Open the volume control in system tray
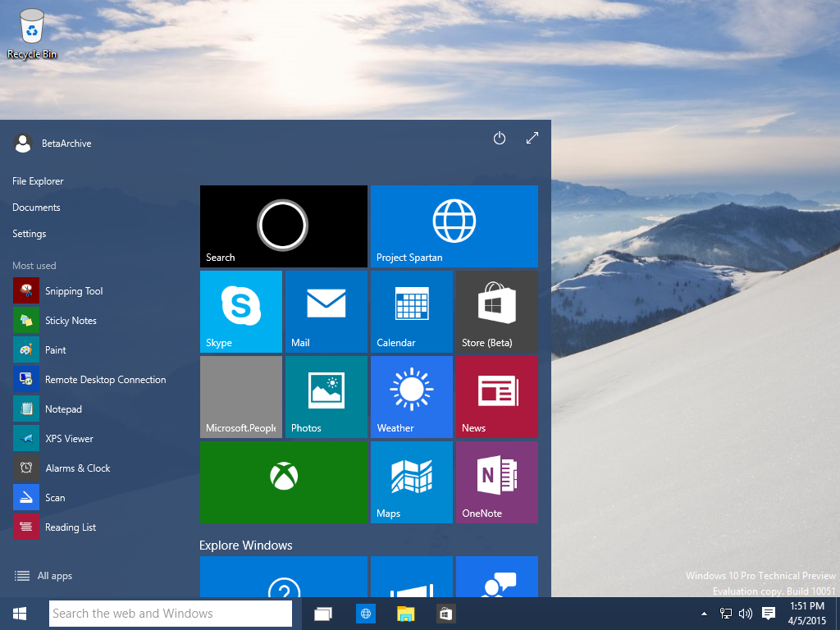Screen dimensions: 840x630 tap(746, 614)
